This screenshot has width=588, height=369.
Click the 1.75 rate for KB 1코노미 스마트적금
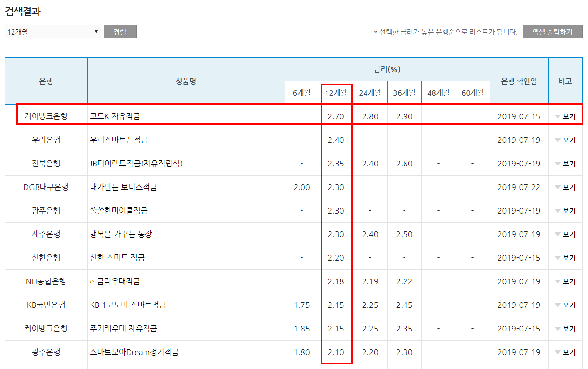[302, 305]
